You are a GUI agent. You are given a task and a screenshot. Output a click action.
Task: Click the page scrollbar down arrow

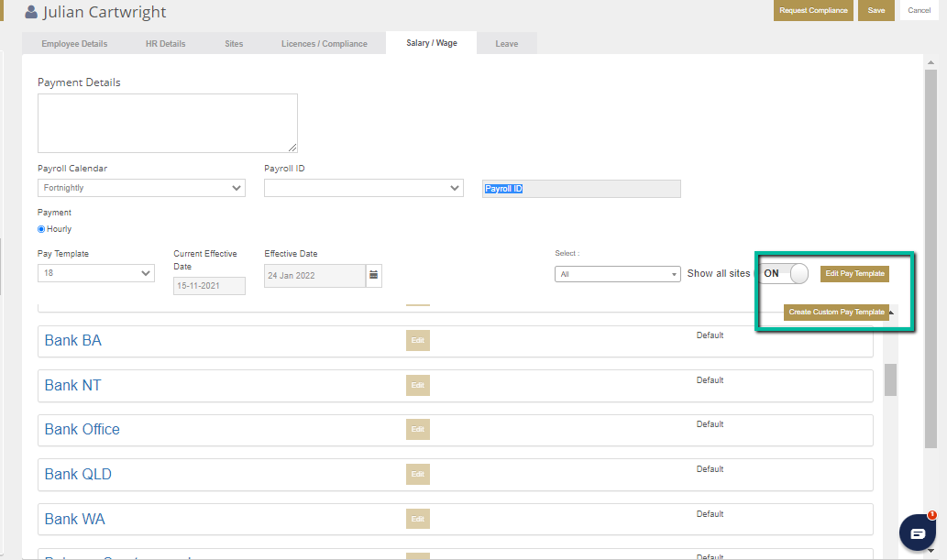pos(930,550)
